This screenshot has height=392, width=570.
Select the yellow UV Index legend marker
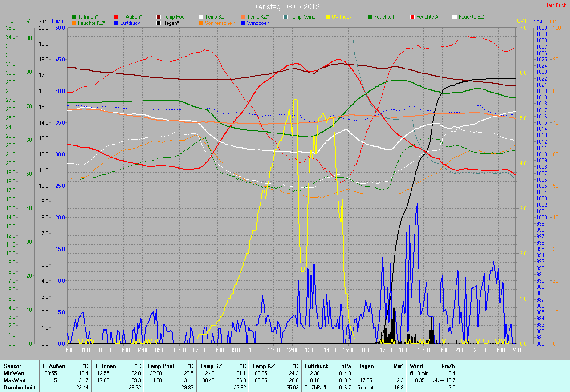tap(328, 17)
